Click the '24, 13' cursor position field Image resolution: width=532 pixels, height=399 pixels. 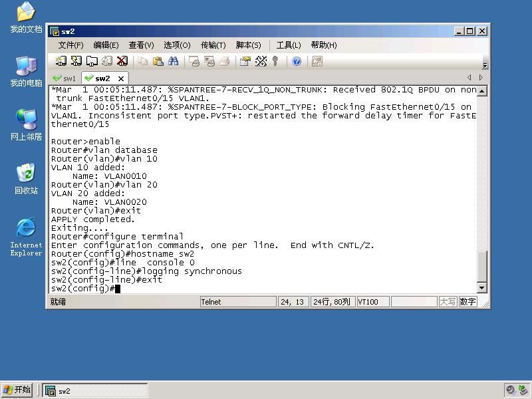coord(293,302)
